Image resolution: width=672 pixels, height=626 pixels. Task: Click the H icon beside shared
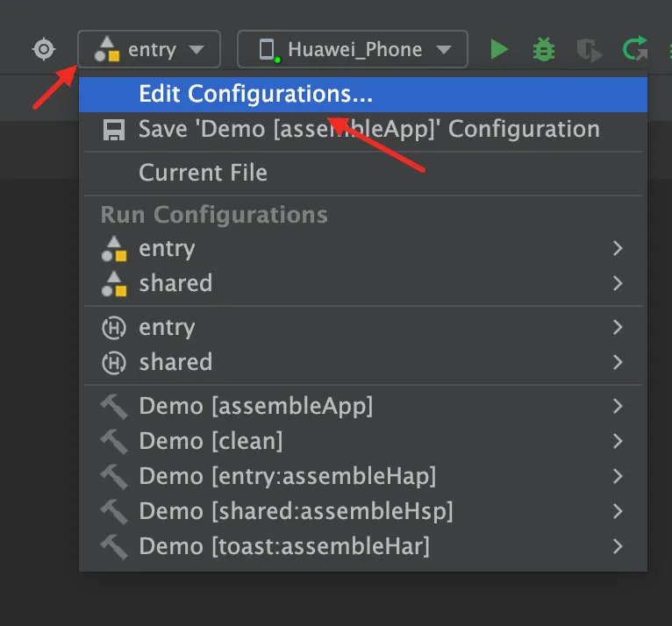[114, 362]
